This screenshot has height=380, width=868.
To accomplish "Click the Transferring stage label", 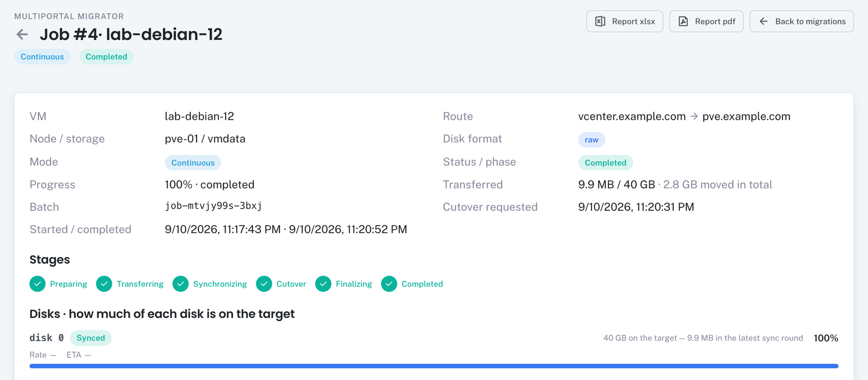I will [x=140, y=284].
